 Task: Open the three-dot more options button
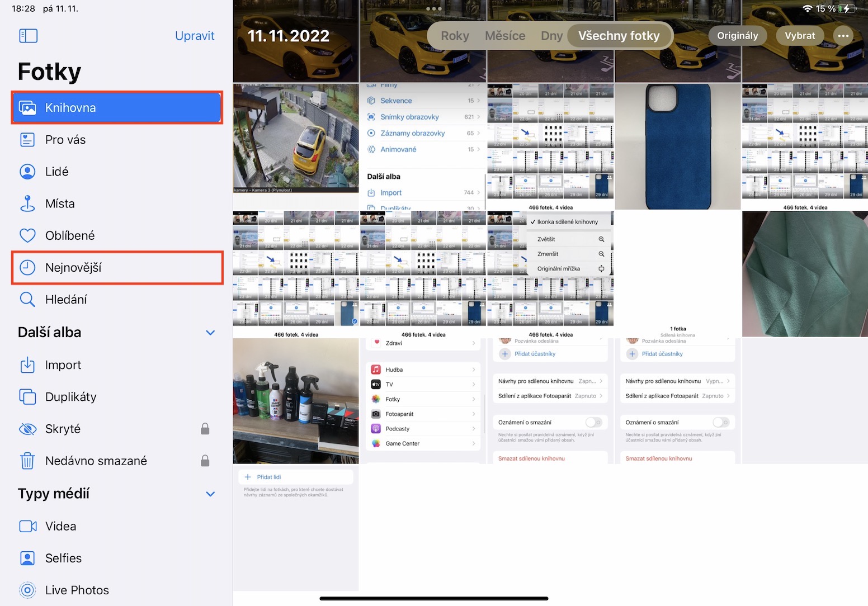coord(843,36)
